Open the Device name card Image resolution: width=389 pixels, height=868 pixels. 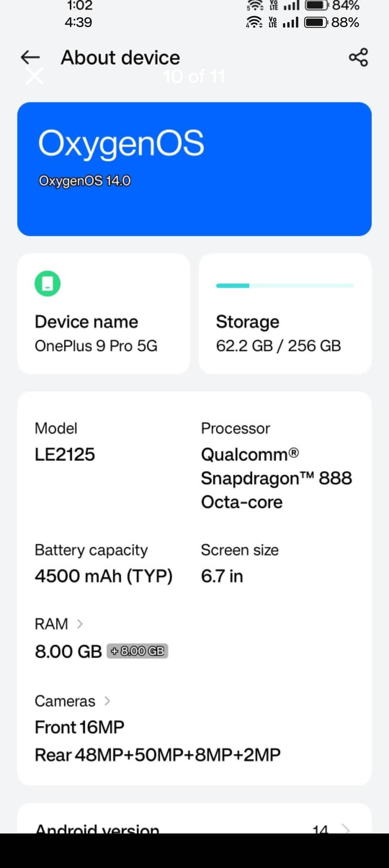click(104, 313)
